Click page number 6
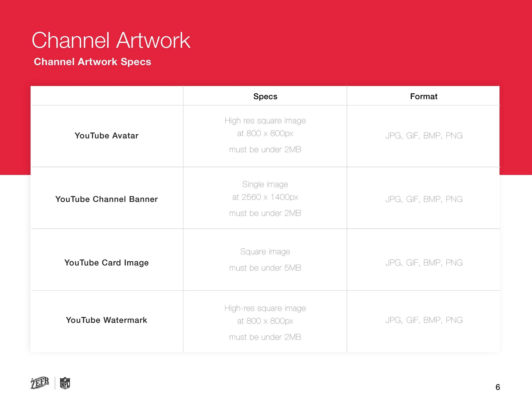The image size is (532, 411). pos(498,387)
